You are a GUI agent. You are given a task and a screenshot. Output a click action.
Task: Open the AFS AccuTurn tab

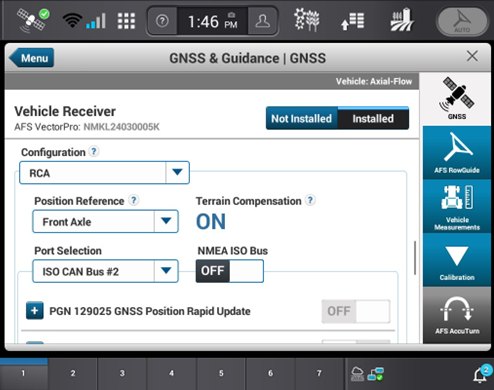point(457,315)
